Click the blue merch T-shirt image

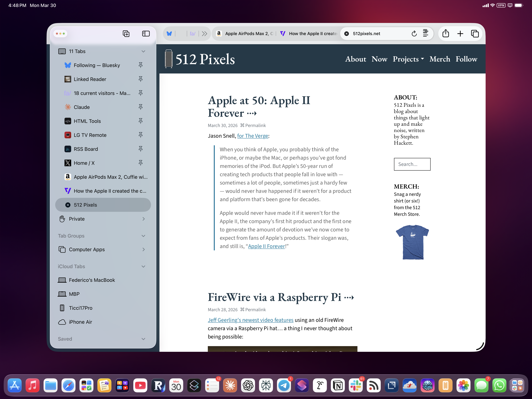tap(412, 242)
